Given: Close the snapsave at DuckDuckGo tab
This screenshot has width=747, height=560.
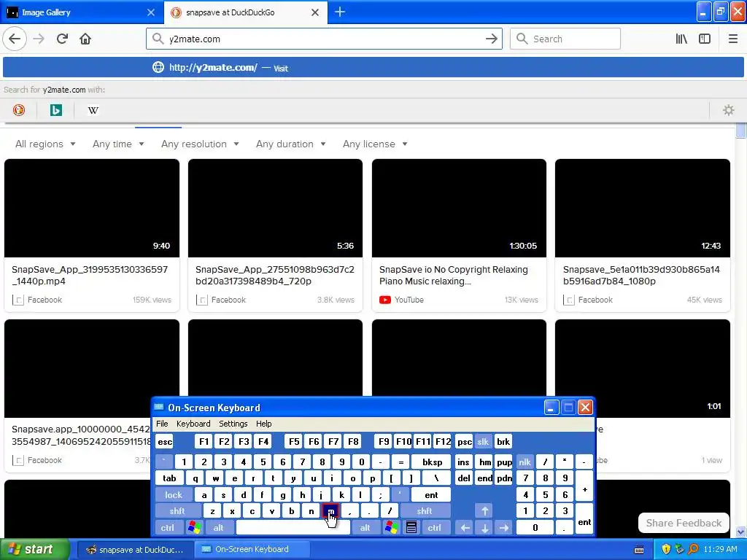Looking at the screenshot, I should tap(315, 12).
